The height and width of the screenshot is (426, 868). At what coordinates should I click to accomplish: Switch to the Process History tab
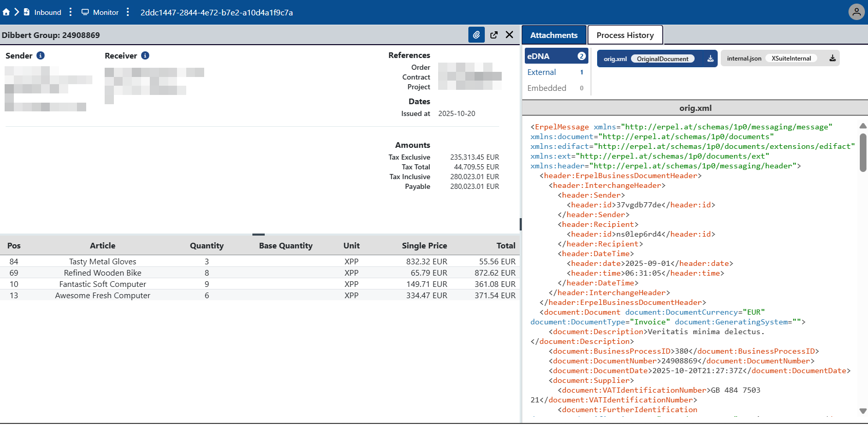[625, 35]
